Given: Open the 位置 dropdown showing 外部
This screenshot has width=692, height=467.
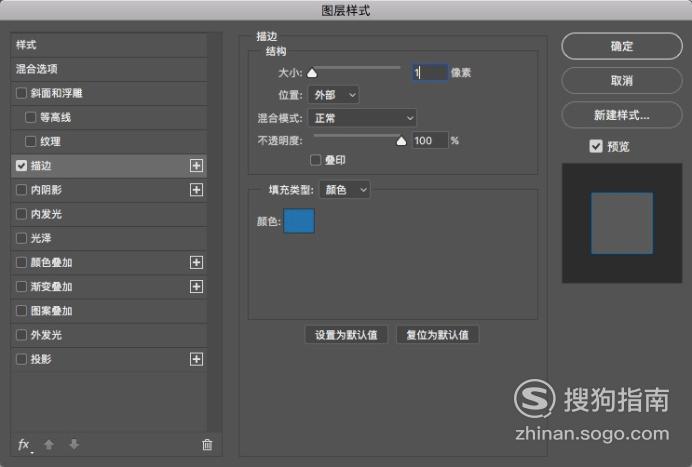Looking at the screenshot, I should [x=334, y=95].
